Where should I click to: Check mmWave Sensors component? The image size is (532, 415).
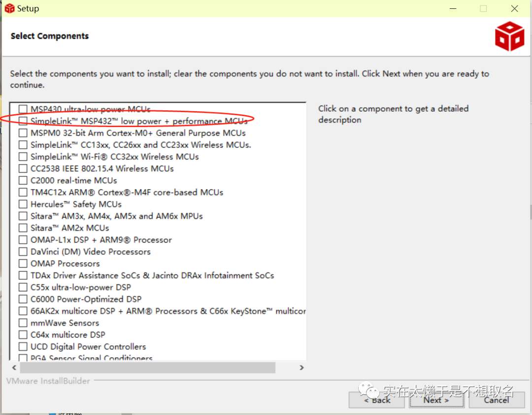(x=23, y=323)
